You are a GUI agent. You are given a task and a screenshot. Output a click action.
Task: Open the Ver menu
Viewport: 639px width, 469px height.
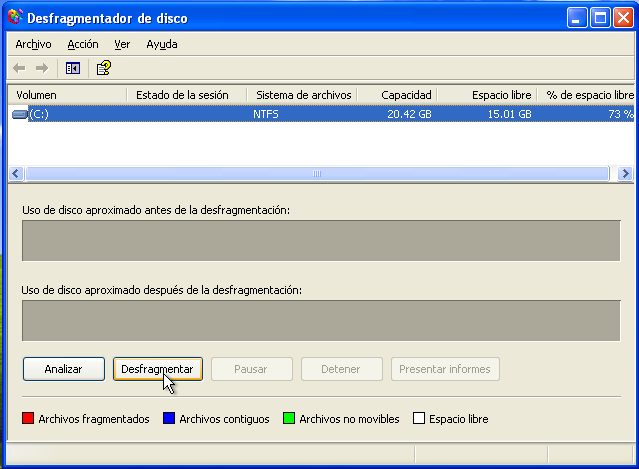[x=122, y=44]
